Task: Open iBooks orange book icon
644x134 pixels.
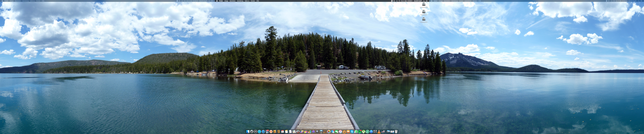Action: (x=348, y=131)
